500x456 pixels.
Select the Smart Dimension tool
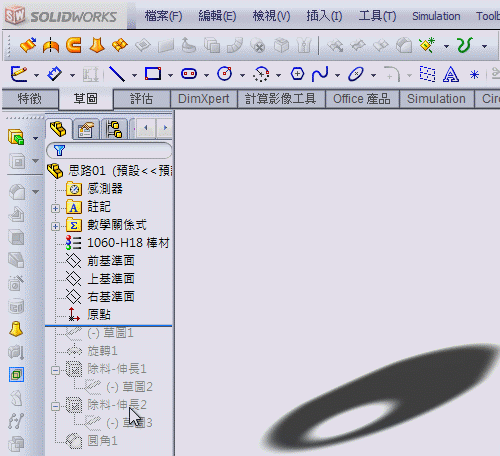(54, 74)
